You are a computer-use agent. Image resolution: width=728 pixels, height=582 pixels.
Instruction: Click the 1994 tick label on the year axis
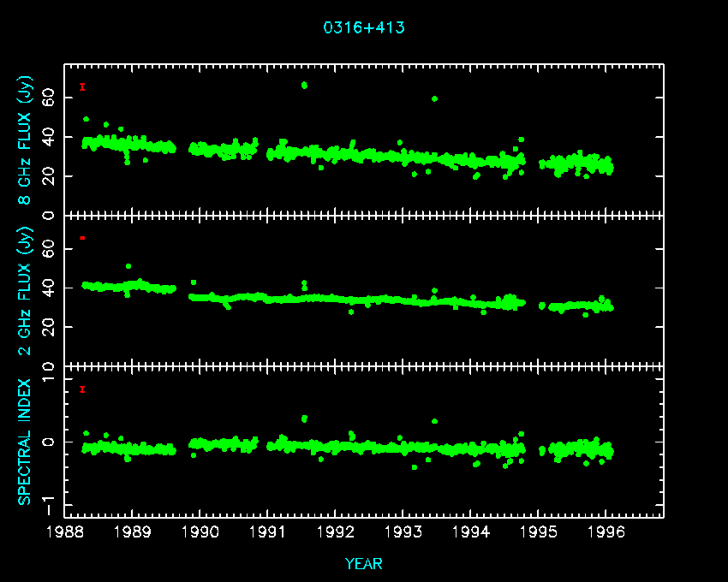(471, 531)
